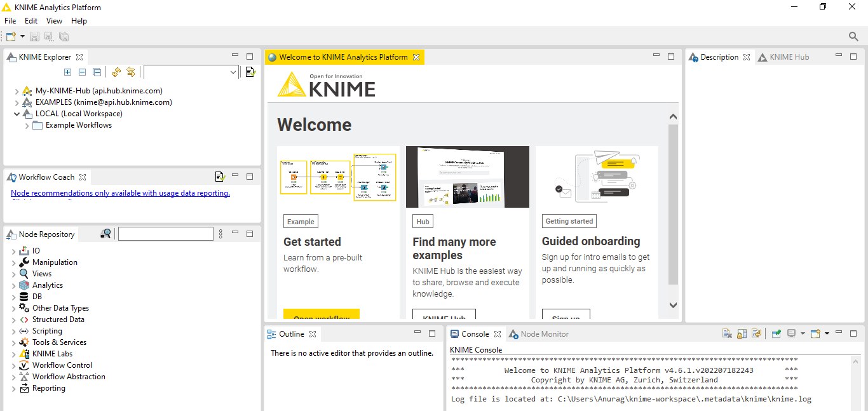The height and width of the screenshot is (411, 868).
Task: Click the Collapse All icon in KNIME Explorer
Action: pos(97,72)
